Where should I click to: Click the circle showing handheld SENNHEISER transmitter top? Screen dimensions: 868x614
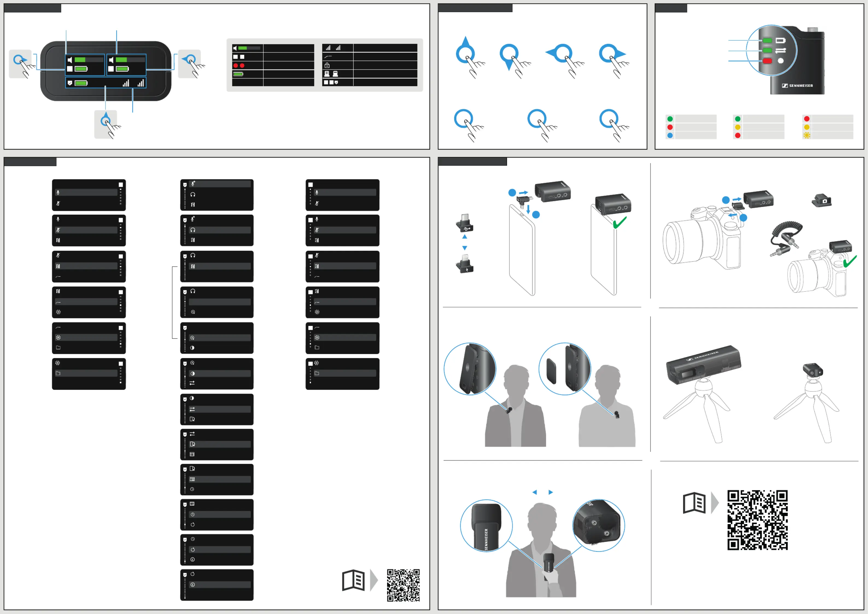pyautogui.click(x=487, y=525)
